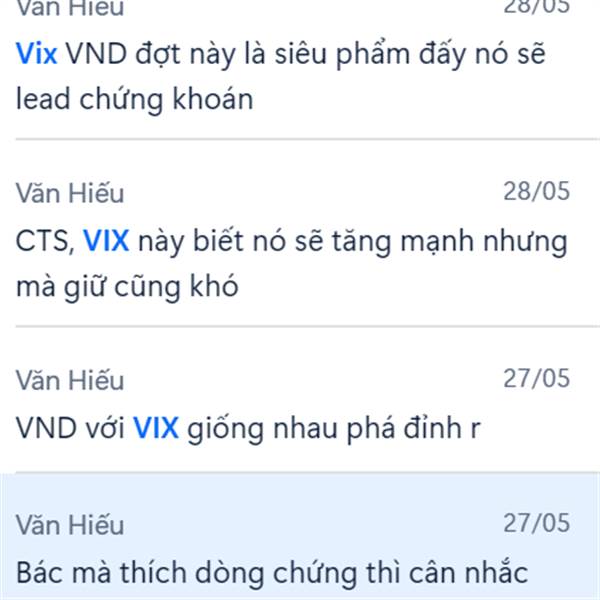Open the blue "VIX" link after "CTS,"
600x600 pixels.
point(106,241)
